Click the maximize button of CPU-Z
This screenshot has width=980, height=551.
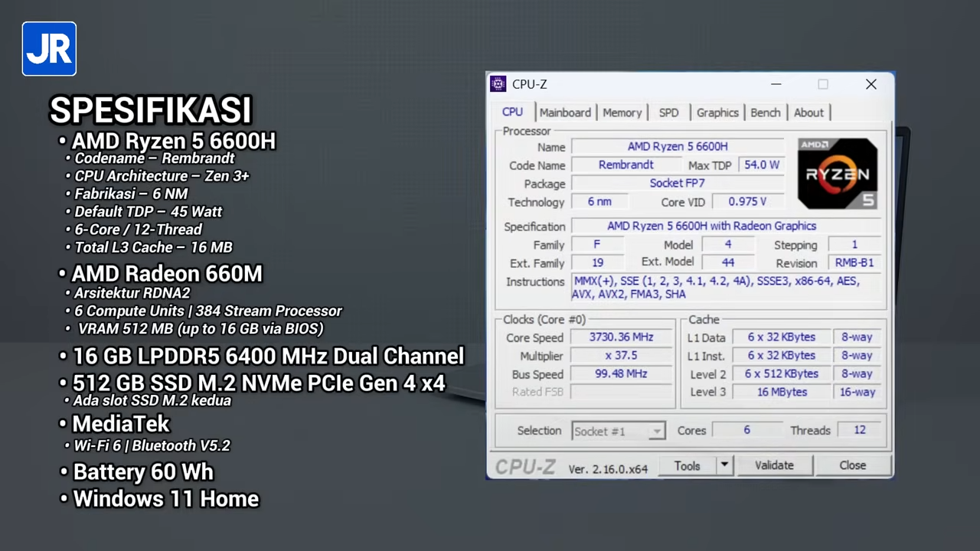click(x=822, y=84)
